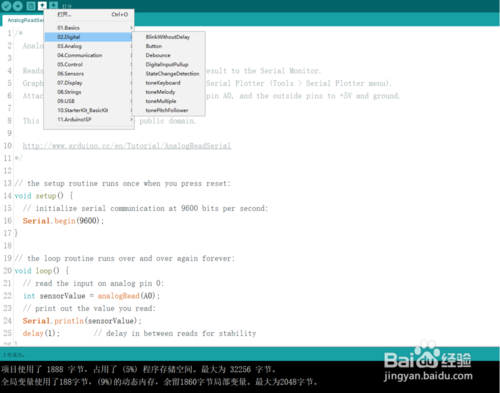
Task: Open the 09.USB examples submenu
Action: 89,101
